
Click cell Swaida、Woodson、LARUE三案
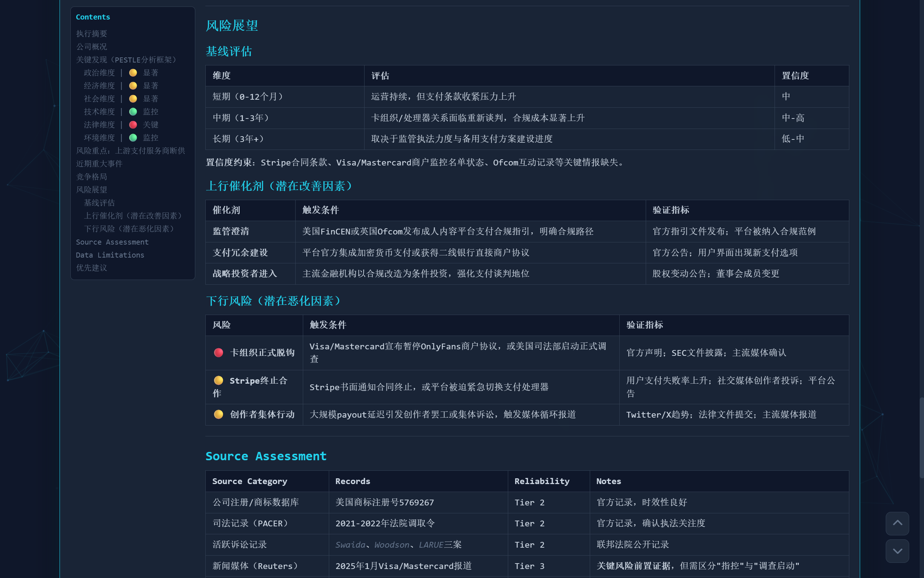point(418,545)
